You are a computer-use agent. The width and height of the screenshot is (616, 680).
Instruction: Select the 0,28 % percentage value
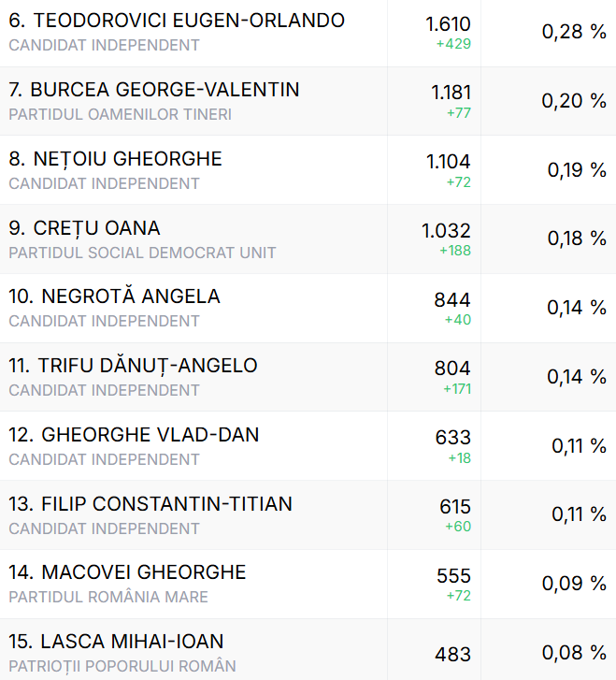pos(574,32)
